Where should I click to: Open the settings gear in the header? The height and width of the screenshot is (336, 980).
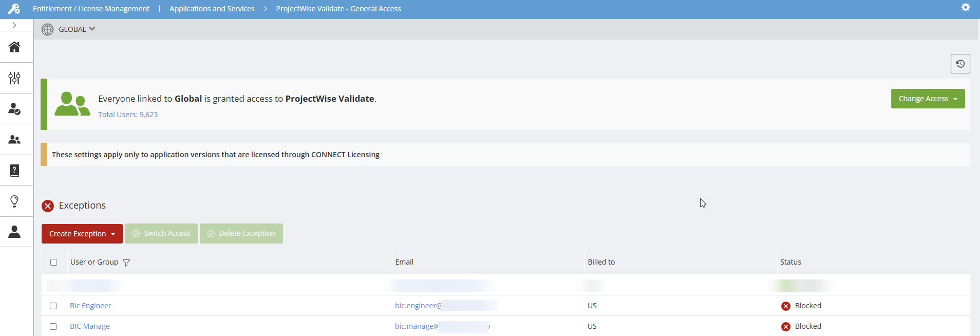click(966, 7)
